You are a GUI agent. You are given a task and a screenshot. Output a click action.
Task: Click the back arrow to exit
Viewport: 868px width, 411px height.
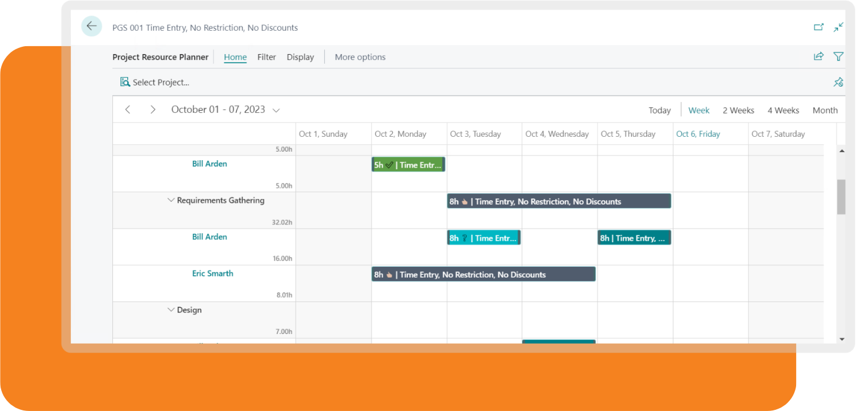point(91,26)
